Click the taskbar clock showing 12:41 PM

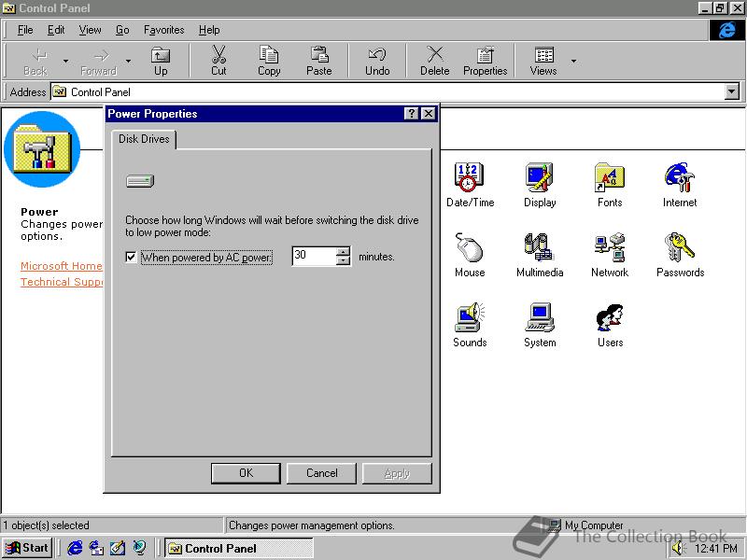(716, 549)
